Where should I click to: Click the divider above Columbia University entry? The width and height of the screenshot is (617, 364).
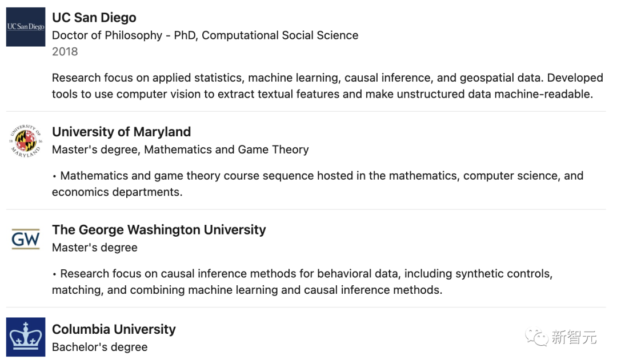306,308
